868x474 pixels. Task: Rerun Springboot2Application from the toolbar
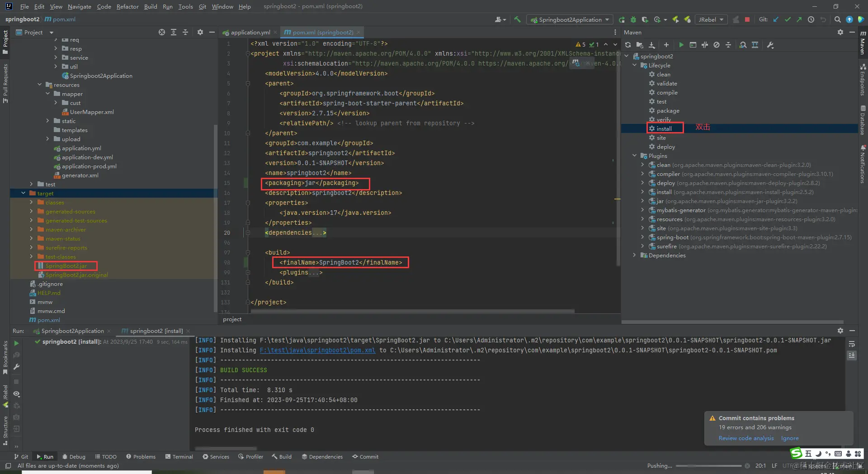(x=622, y=19)
